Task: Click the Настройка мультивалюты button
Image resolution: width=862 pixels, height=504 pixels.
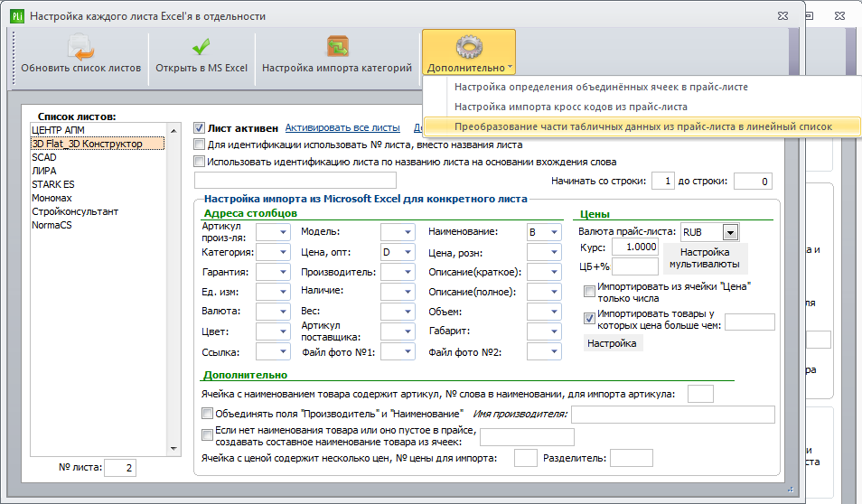Action: click(x=705, y=258)
